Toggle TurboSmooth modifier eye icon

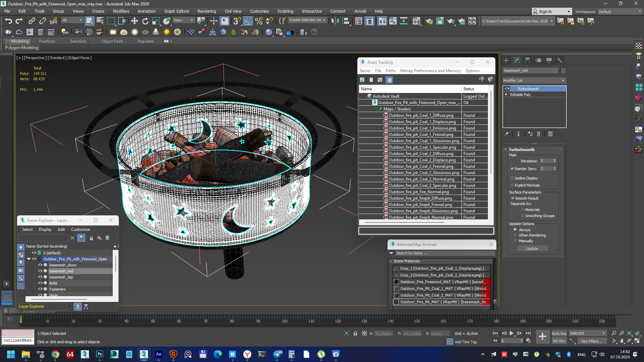coord(507,89)
